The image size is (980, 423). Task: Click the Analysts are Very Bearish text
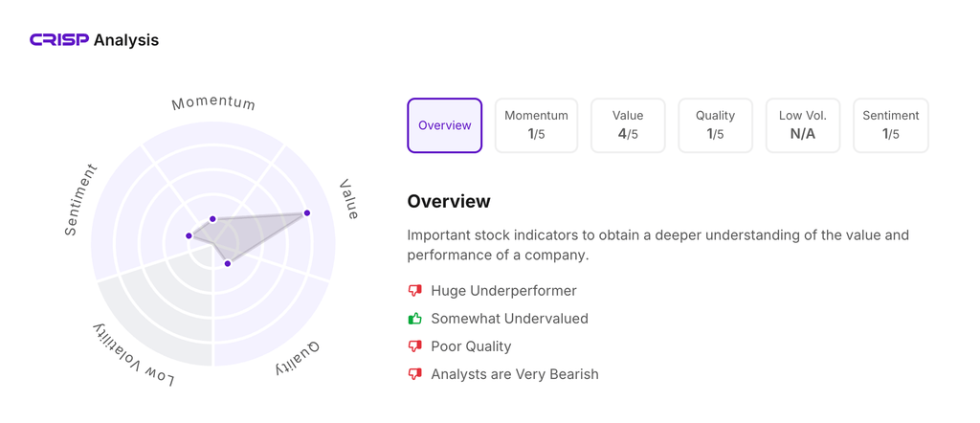pyautogui.click(x=514, y=374)
